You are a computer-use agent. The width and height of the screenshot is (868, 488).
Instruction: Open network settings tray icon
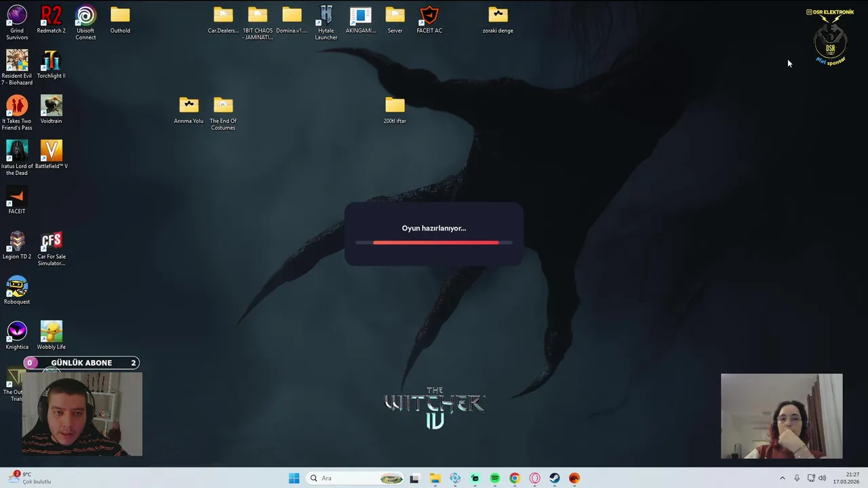pyautogui.click(x=811, y=478)
